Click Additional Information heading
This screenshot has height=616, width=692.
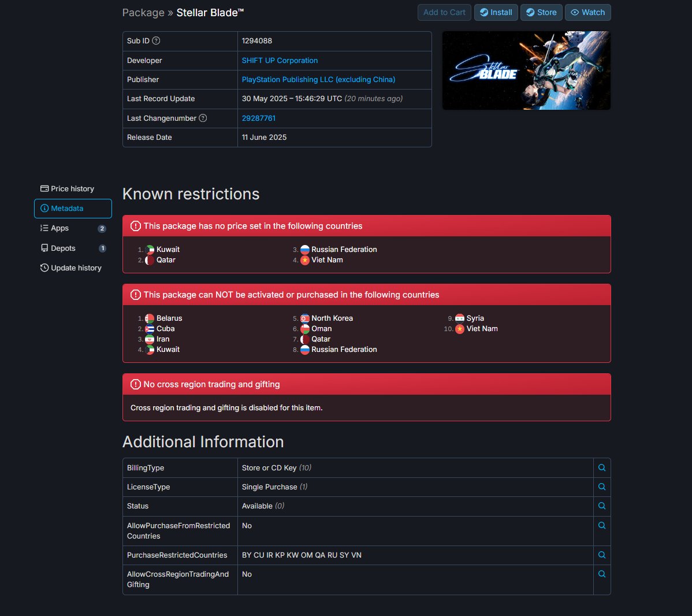[x=203, y=442]
